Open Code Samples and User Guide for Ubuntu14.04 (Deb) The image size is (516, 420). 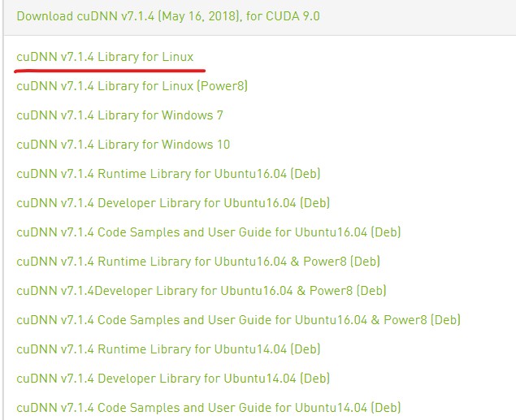209,408
